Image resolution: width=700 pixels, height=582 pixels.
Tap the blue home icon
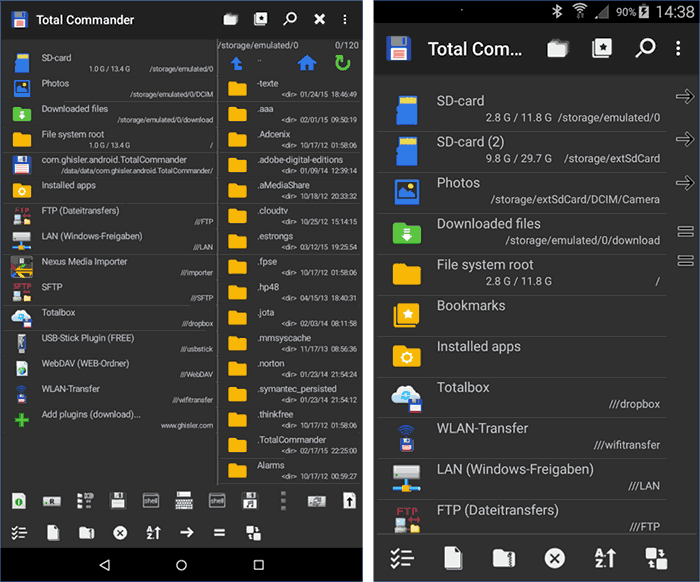tap(307, 63)
